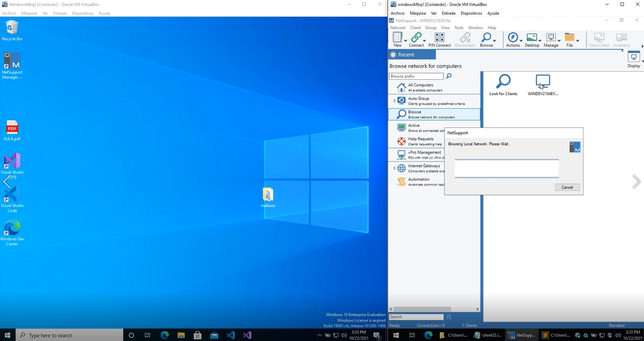This screenshot has width=644, height=341.
Task: Select vPro Management in the tree
Action: pos(421,155)
